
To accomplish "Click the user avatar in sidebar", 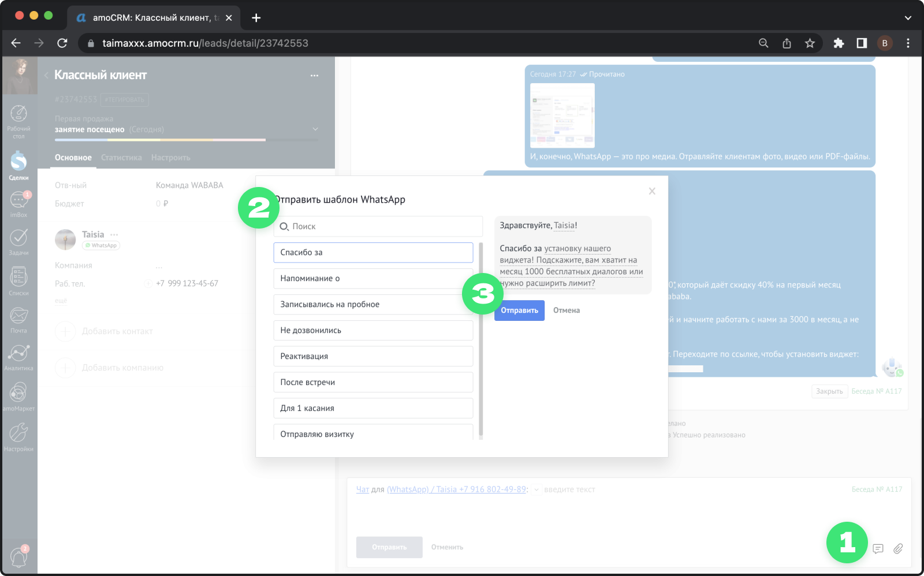I will (x=20, y=76).
